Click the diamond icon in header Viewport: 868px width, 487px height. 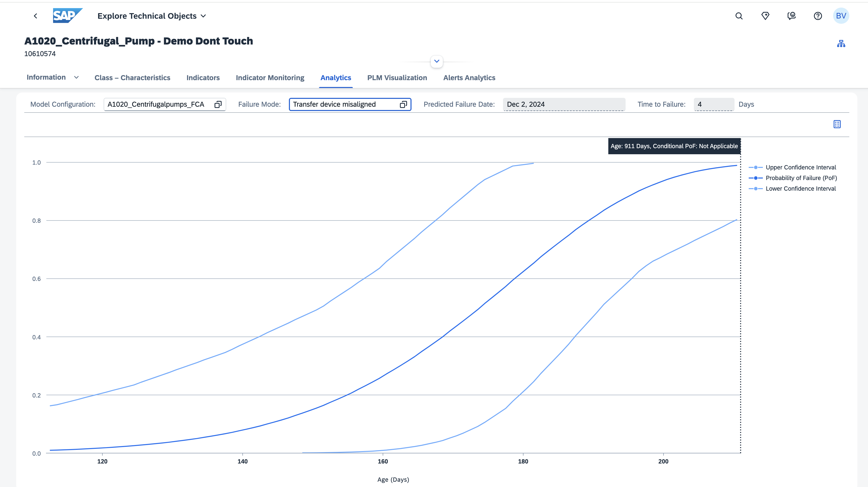pos(765,16)
